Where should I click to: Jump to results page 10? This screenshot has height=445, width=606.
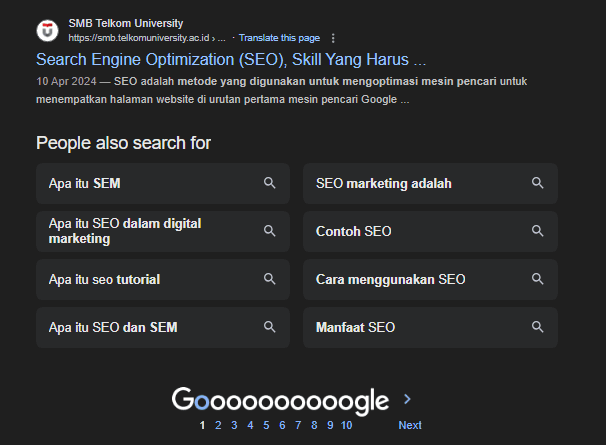[346, 425]
